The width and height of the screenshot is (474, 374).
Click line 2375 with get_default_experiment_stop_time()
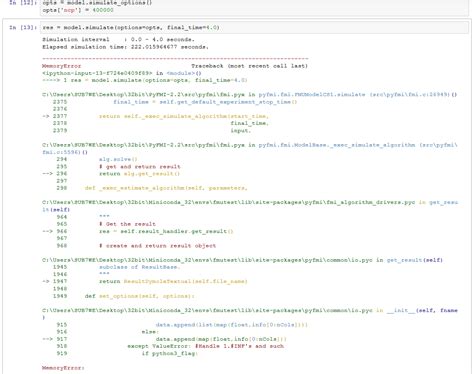(x=175, y=102)
